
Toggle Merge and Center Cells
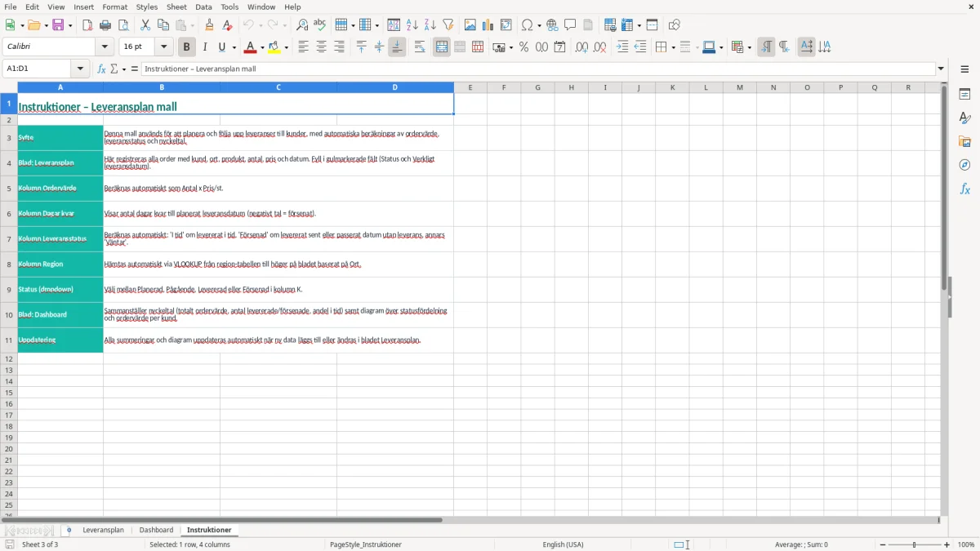442,47
